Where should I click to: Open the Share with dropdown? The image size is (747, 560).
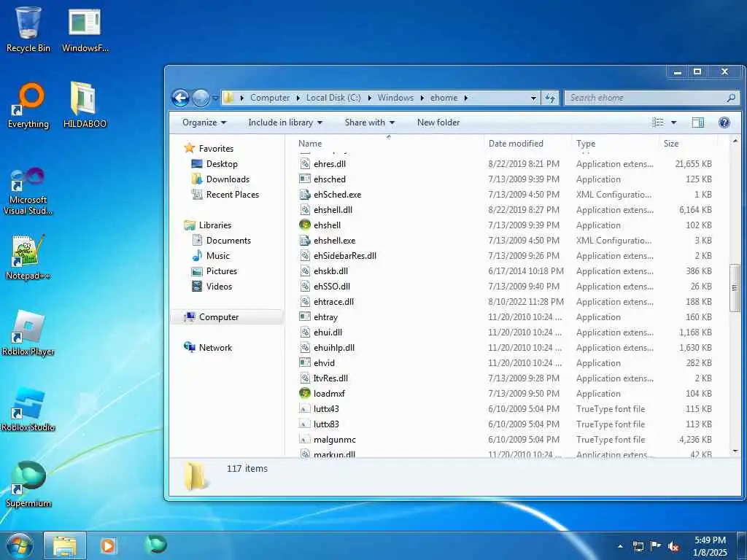370,122
